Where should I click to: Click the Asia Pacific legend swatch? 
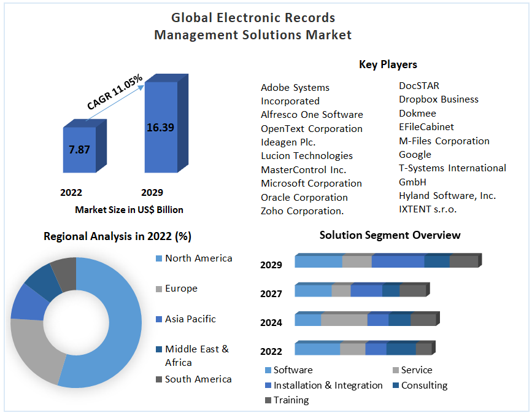tap(159, 319)
